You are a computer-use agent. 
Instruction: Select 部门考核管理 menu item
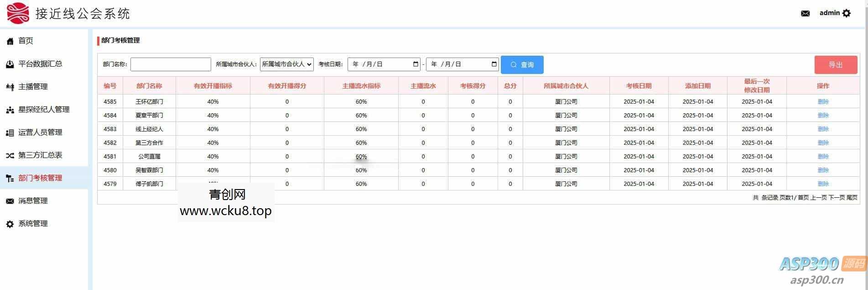click(x=40, y=178)
